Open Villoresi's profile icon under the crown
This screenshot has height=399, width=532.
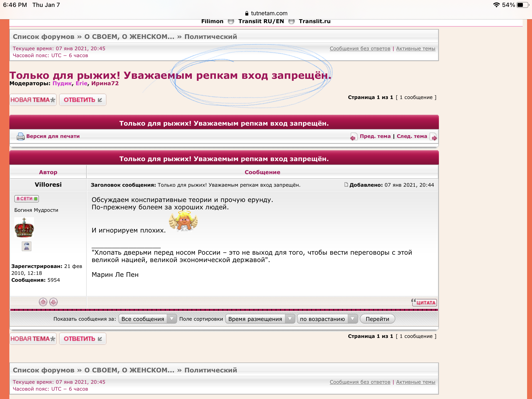(x=26, y=246)
